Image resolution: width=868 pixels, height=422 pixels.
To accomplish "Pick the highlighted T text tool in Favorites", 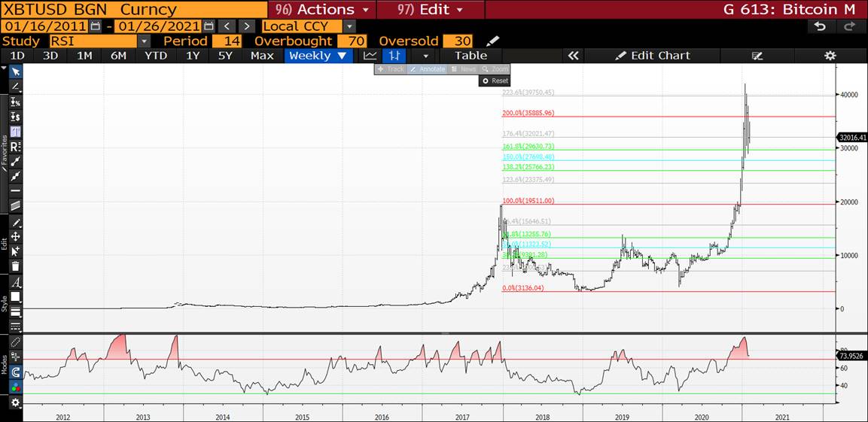I will tap(16, 132).
